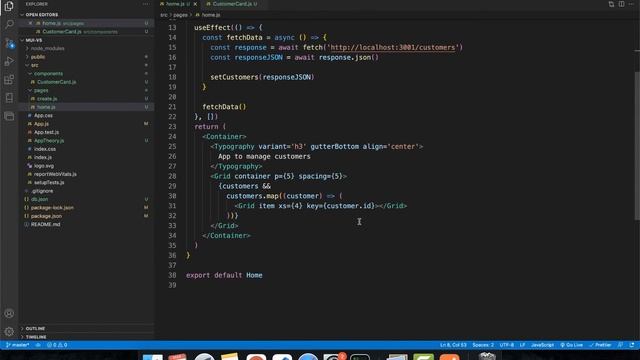Expand the OUTLINE section
The image size is (640, 360).
coord(86,328)
